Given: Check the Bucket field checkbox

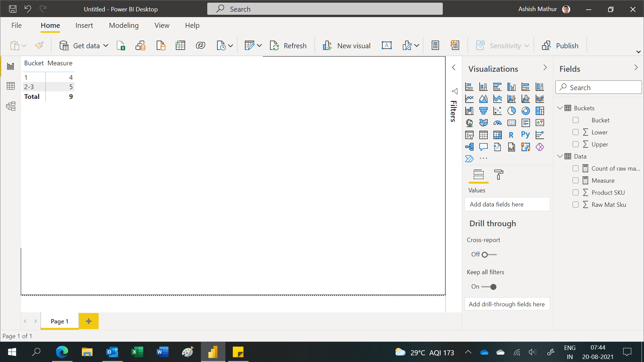Looking at the screenshot, I should [576, 120].
